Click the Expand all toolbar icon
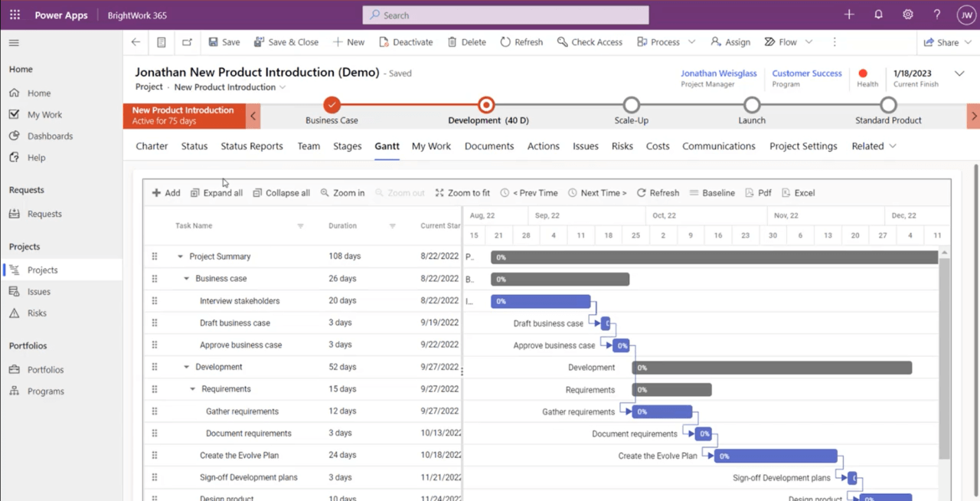The height and width of the screenshot is (501, 980). click(x=195, y=193)
